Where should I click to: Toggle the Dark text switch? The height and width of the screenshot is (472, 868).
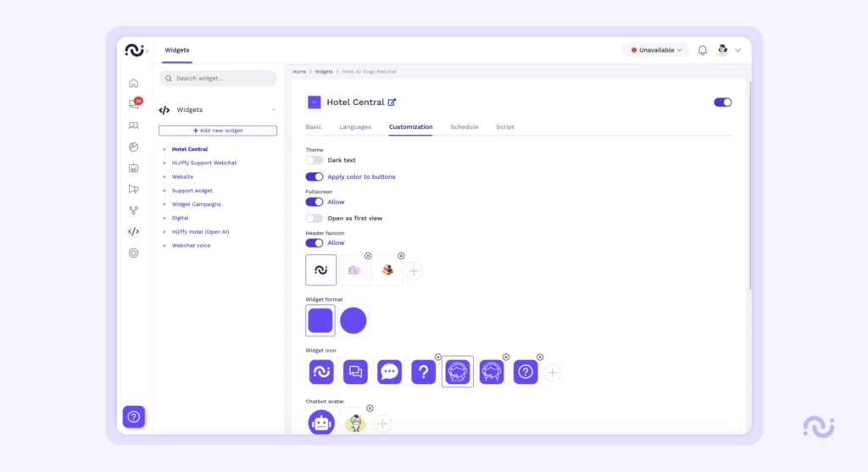click(x=314, y=160)
